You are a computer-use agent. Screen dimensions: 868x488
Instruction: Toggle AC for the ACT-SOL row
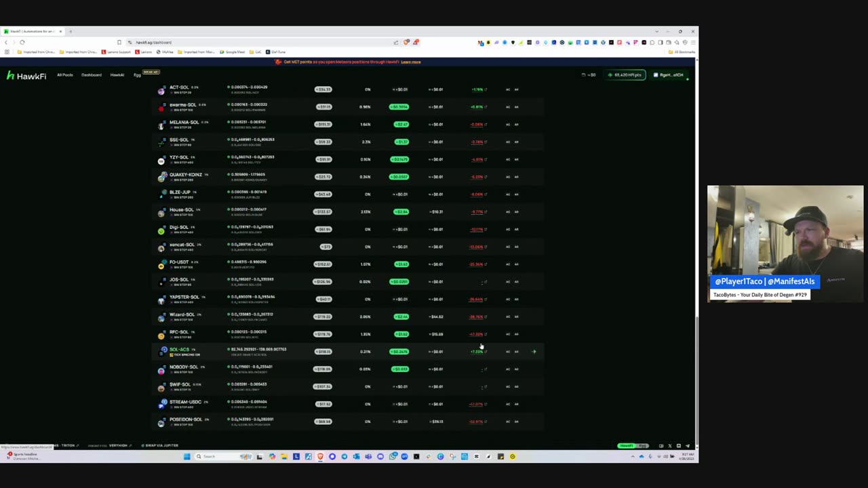click(507, 89)
